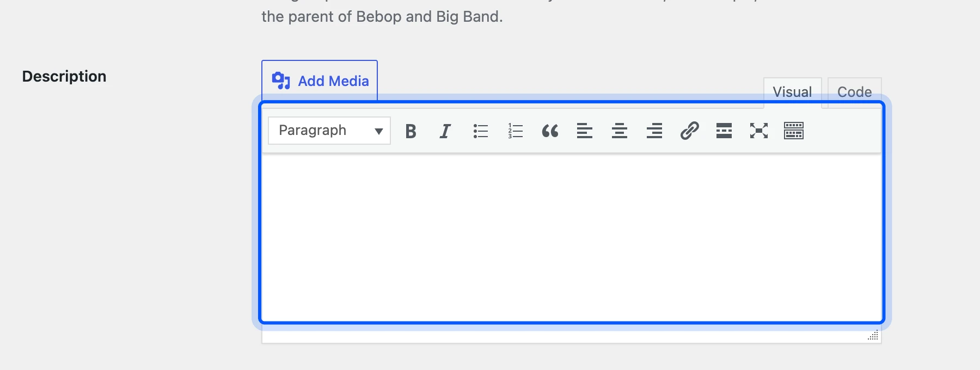
Task: Insert the Read More tag
Action: [x=724, y=131]
